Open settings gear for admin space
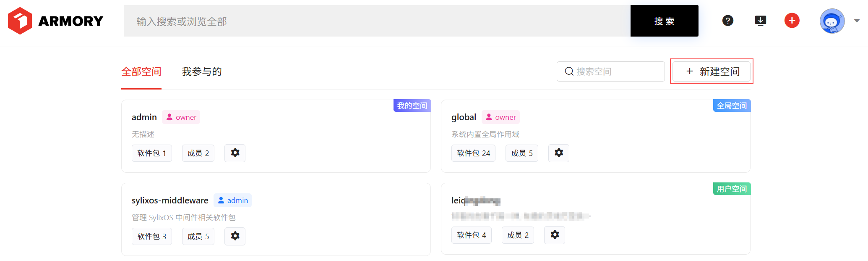868x261 pixels. [235, 153]
